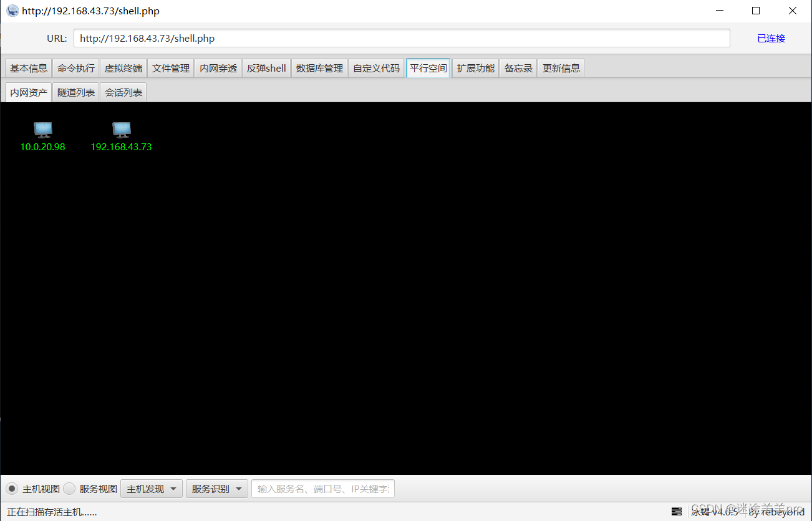Viewport: 812px width, 521px height.
Task: Switch to the 自定义代码 tab
Action: point(377,68)
